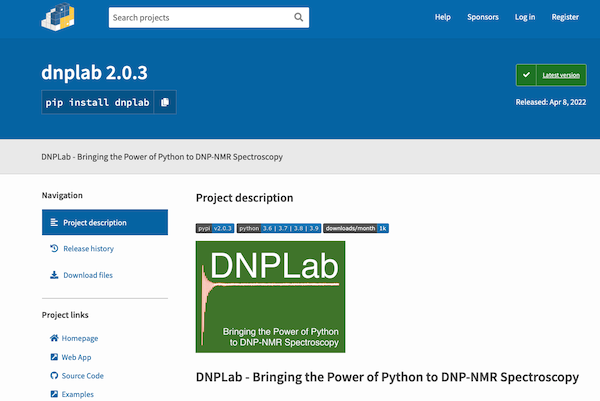Visit the project Homepage link
Image resolution: width=600 pixels, height=401 pixels.
pos(80,338)
